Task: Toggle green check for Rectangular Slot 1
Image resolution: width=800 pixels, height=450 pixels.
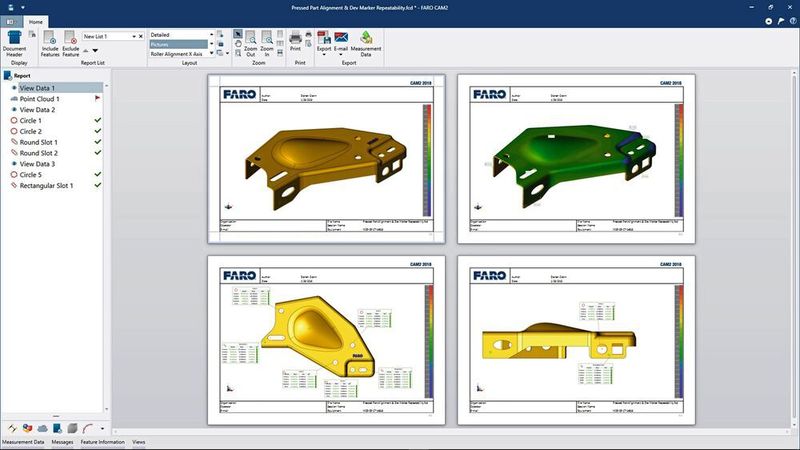Action: tap(97, 185)
